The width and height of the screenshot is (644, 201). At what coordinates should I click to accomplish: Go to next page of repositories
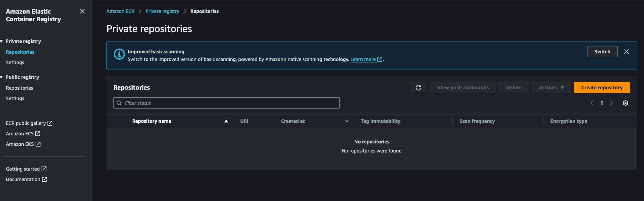tap(611, 103)
